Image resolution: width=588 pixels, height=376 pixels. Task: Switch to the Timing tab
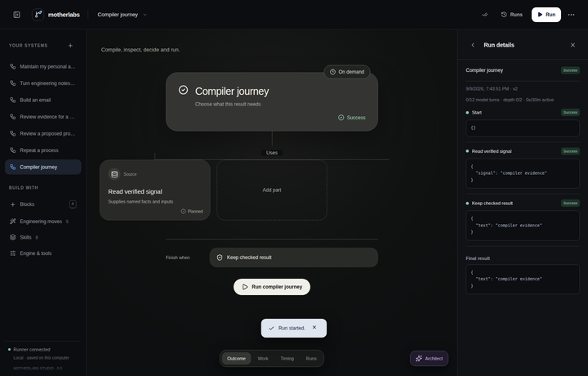(x=287, y=358)
